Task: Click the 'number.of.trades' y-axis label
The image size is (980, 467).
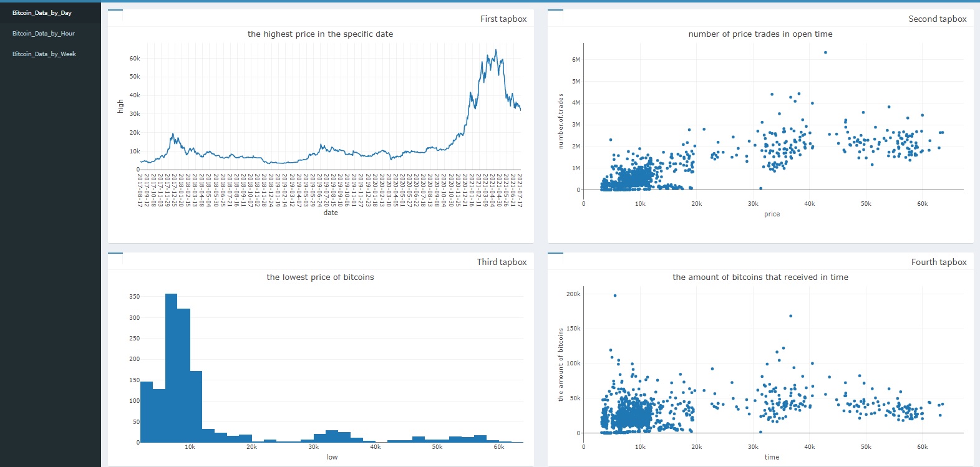Action: pyautogui.click(x=560, y=121)
